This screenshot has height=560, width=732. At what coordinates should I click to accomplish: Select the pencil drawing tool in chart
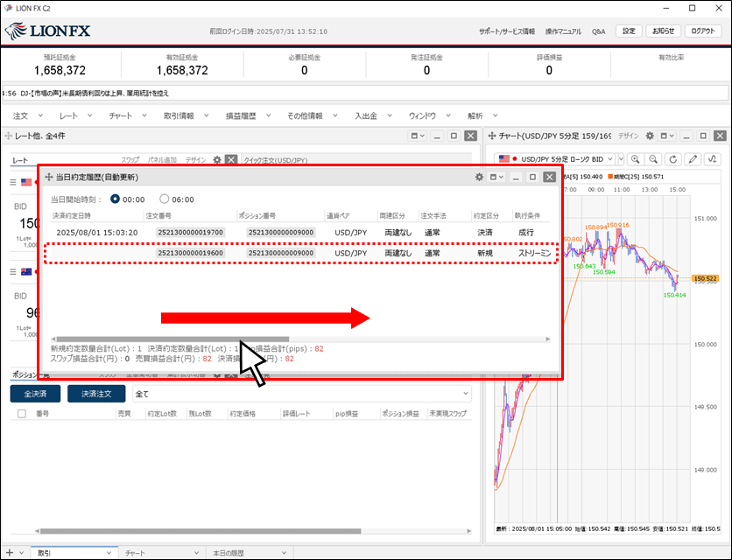(694, 160)
